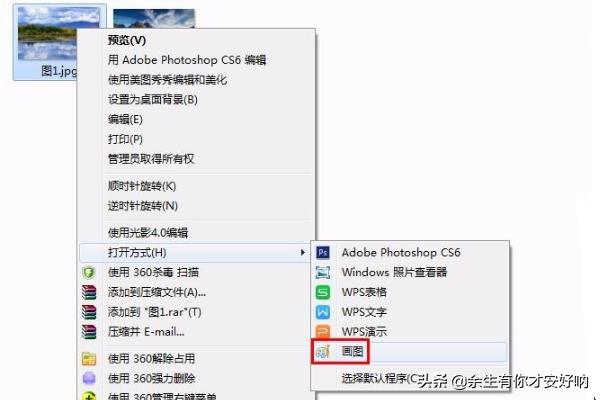Click the Photoshop CS6 icon in submenu

323,253
